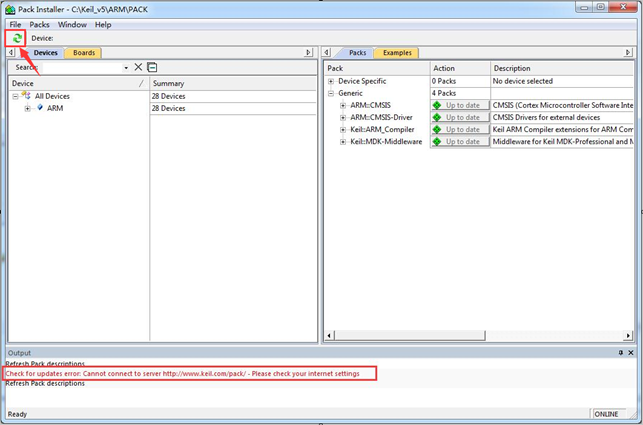The width and height of the screenshot is (643, 425).
Task: Open the Packs menu
Action: pos(39,25)
